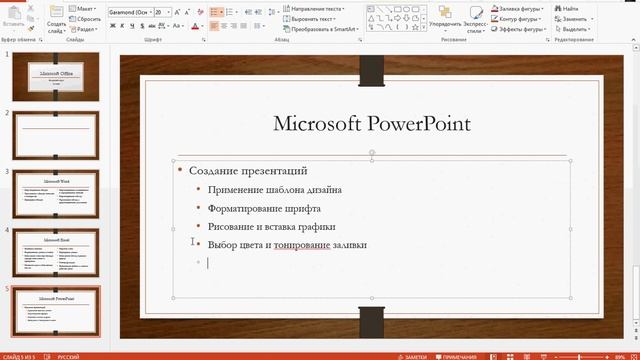This screenshot has height=360, width=640.
Task: Toggle Align Left paragraph alignment
Action: pos(214,26)
